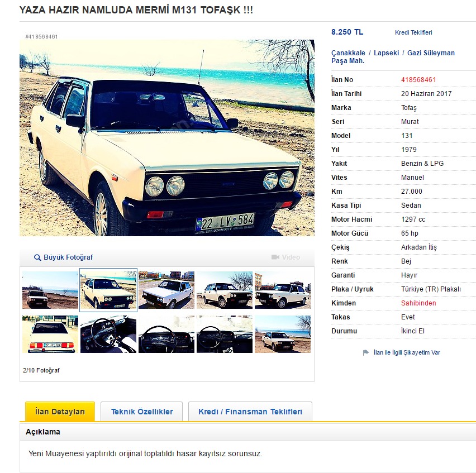The image size is (476, 473).
Task: Click the main large car photo
Action: 167,138
